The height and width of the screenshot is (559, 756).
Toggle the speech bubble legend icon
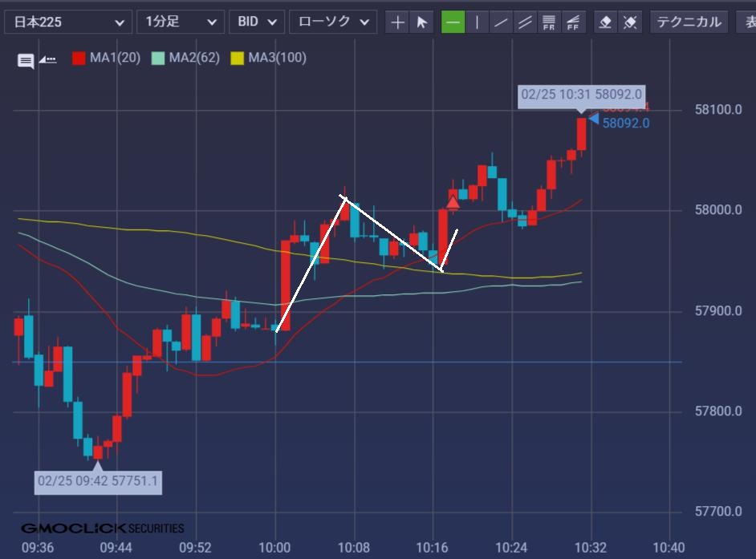[x=26, y=60]
